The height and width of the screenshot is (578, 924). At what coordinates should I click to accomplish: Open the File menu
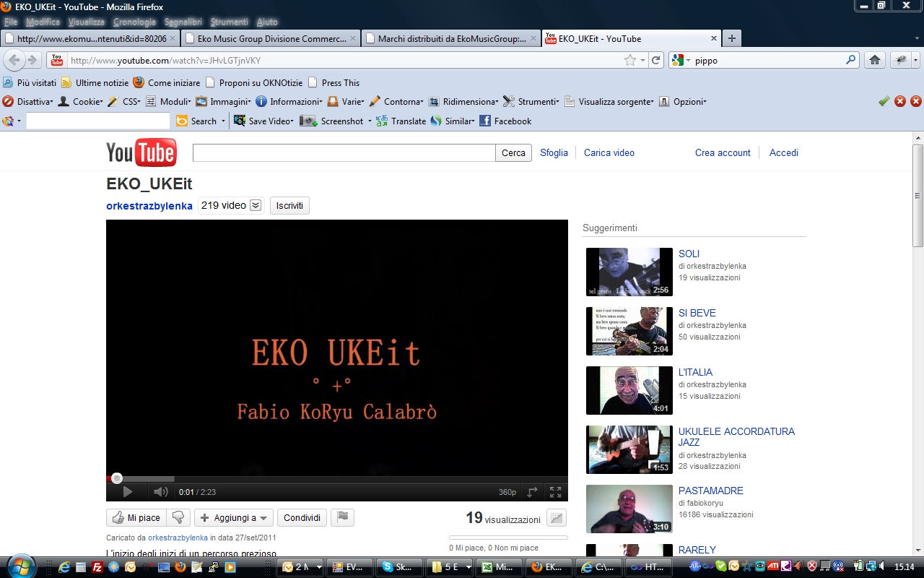coord(11,22)
